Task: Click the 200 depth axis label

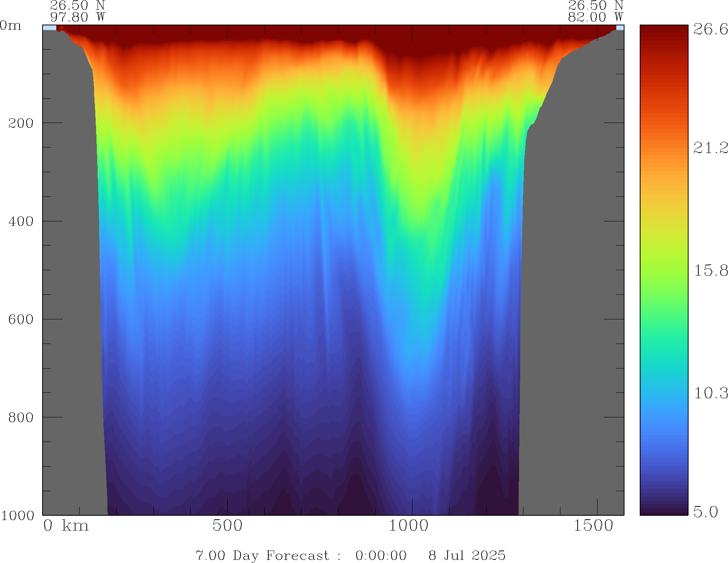Action: click(x=21, y=123)
